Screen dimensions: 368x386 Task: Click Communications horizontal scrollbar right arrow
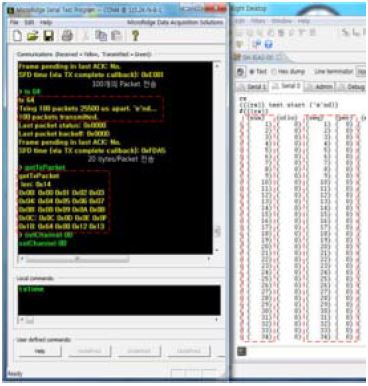click(209, 259)
